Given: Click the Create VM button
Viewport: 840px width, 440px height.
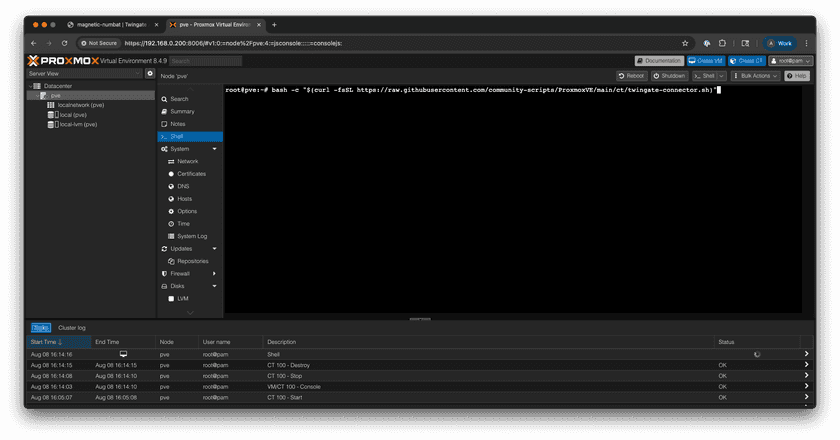Looking at the screenshot, I should [x=706, y=61].
